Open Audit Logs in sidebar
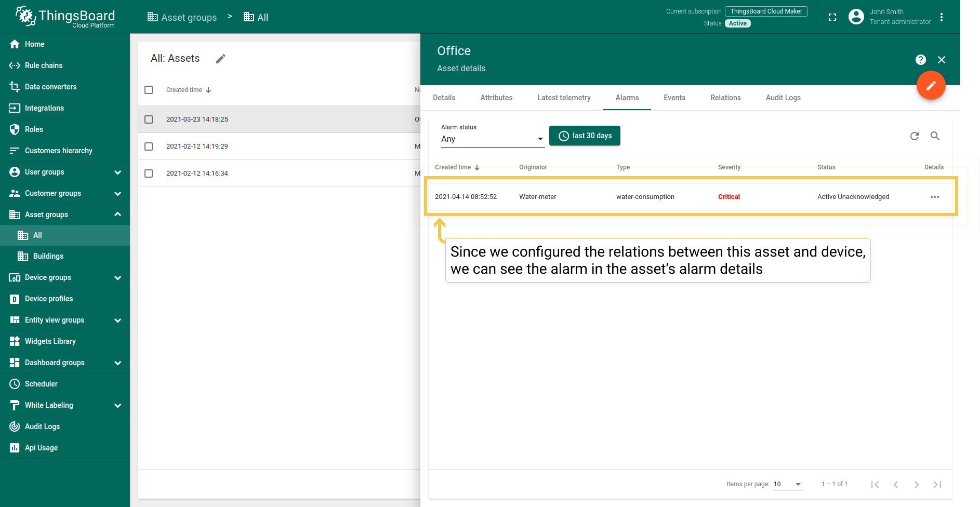 65,426
